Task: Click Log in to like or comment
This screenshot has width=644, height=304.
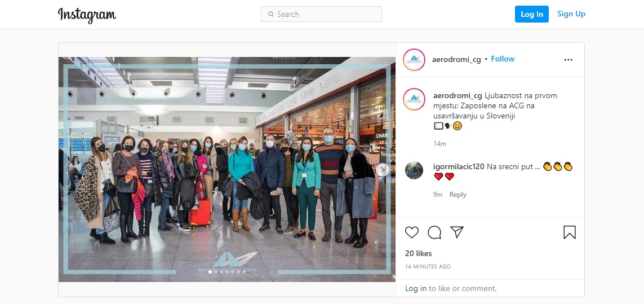Action: click(x=416, y=288)
